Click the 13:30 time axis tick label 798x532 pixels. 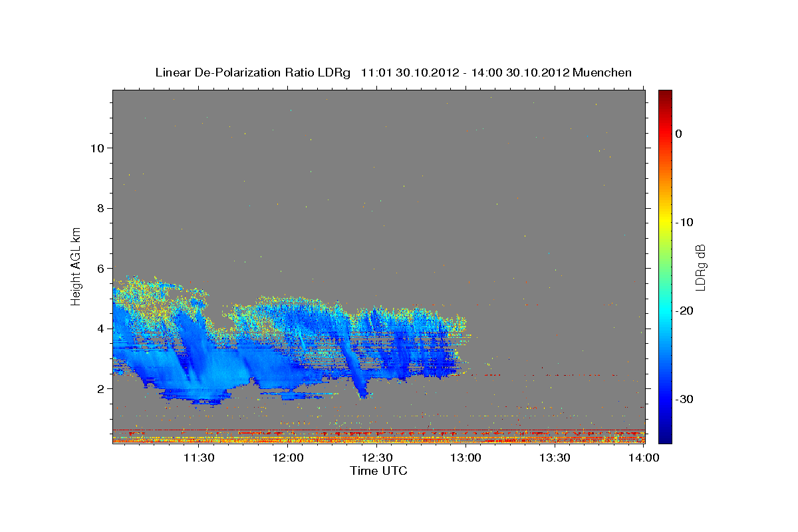(555, 458)
